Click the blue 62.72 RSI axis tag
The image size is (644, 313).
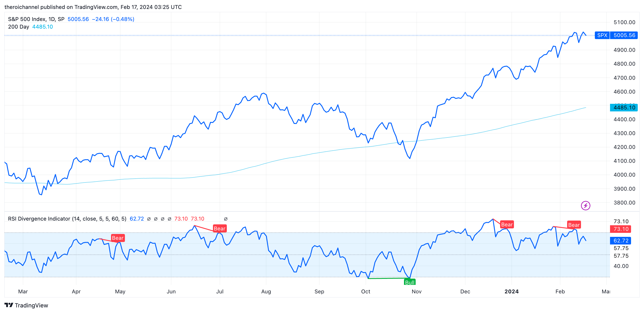tap(621, 240)
